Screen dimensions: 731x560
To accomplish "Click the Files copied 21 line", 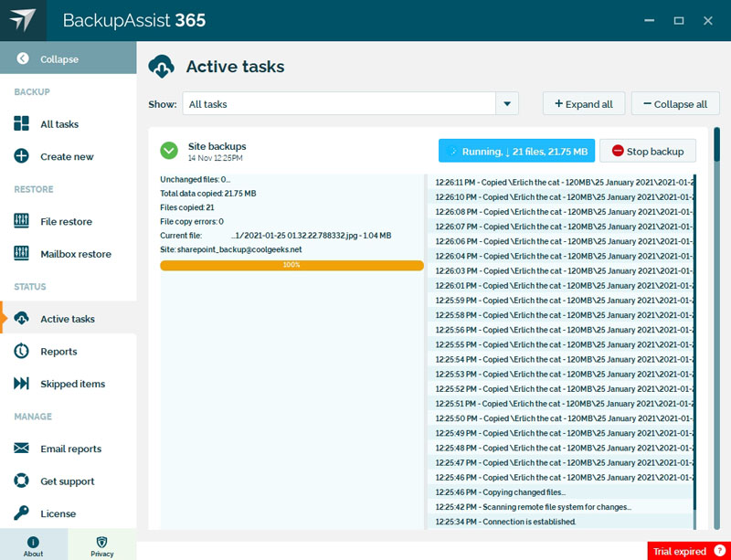I will [x=187, y=207].
